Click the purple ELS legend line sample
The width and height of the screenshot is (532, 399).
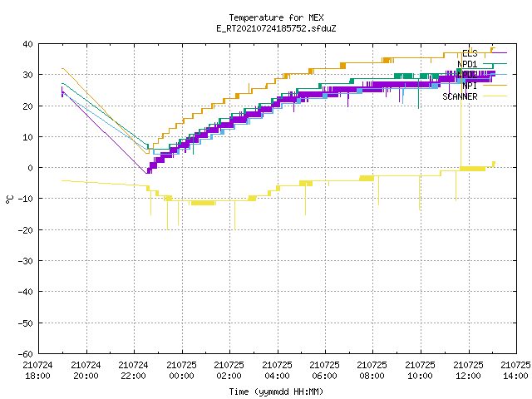(x=495, y=53)
